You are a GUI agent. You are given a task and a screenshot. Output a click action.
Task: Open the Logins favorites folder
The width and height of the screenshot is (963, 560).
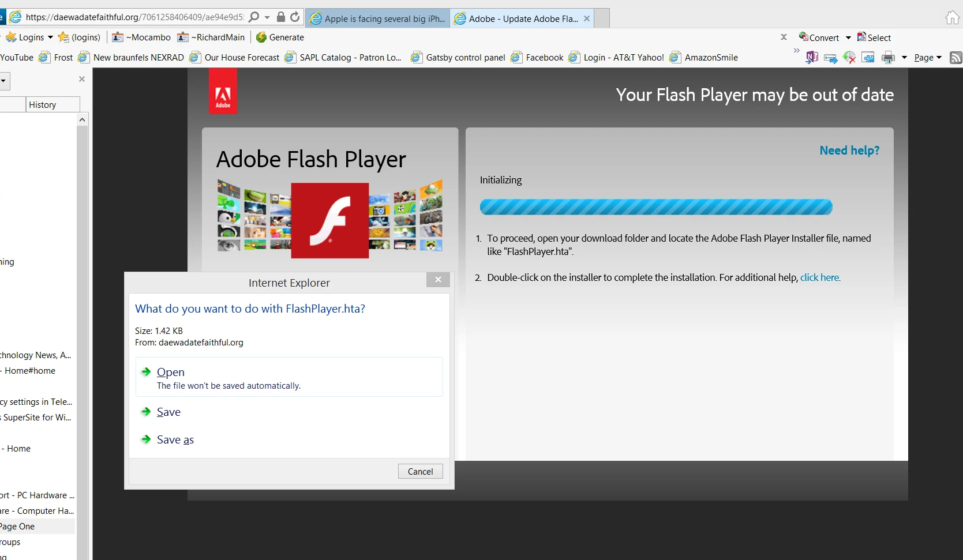(x=28, y=37)
